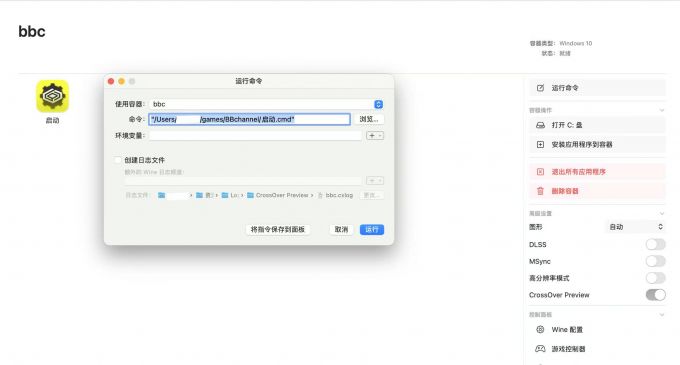Click the 打开 C: 盘 drive icon
Image resolution: width=680 pixels, height=365 pixels.
(x=540, y=125)
